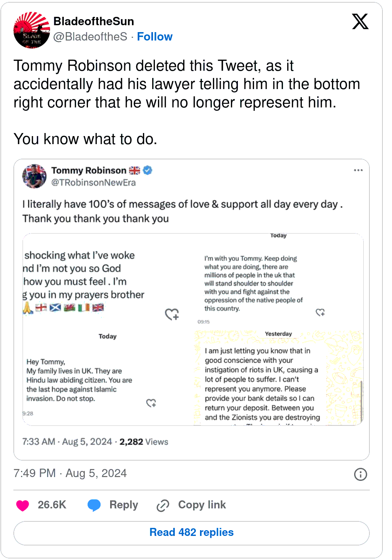Click the BladeoftheSun display name
The height and width of the screenshot is (560, 392).
pos(94,21)
